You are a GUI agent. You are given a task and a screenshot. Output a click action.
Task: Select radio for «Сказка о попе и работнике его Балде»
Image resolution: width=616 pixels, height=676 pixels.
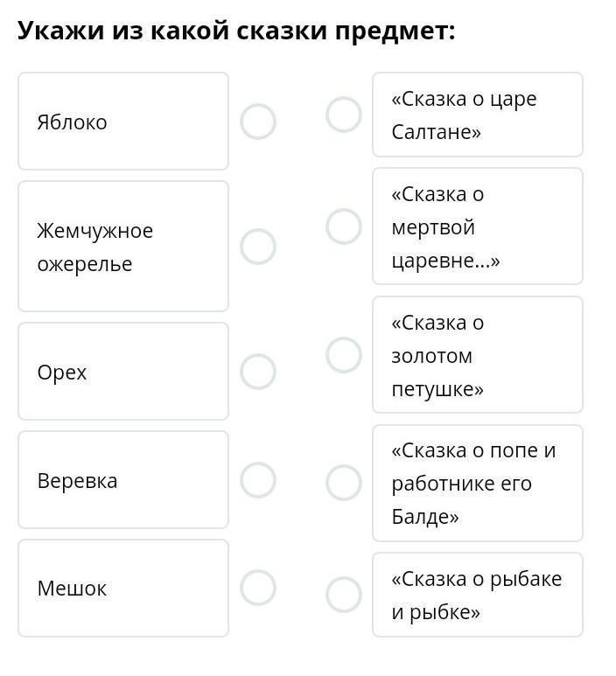[x=344, y=483]
